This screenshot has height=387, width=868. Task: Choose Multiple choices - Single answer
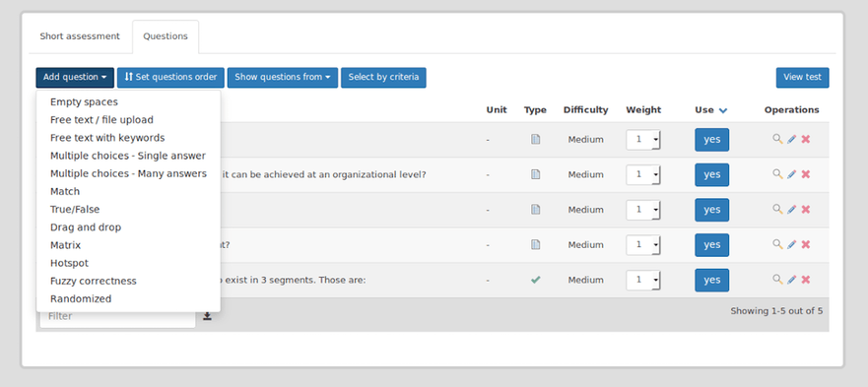click(x=128, y=156)
